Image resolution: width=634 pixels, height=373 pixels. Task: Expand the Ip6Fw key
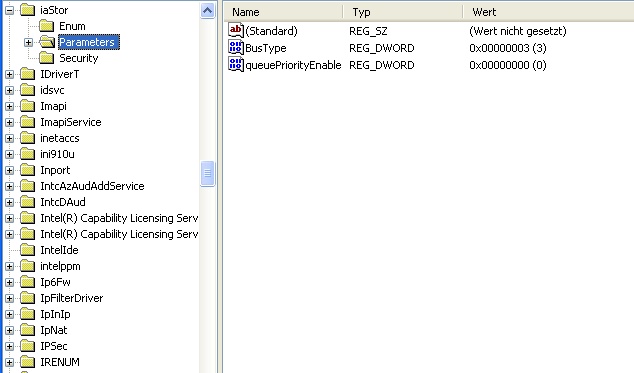tap(9, 282)
